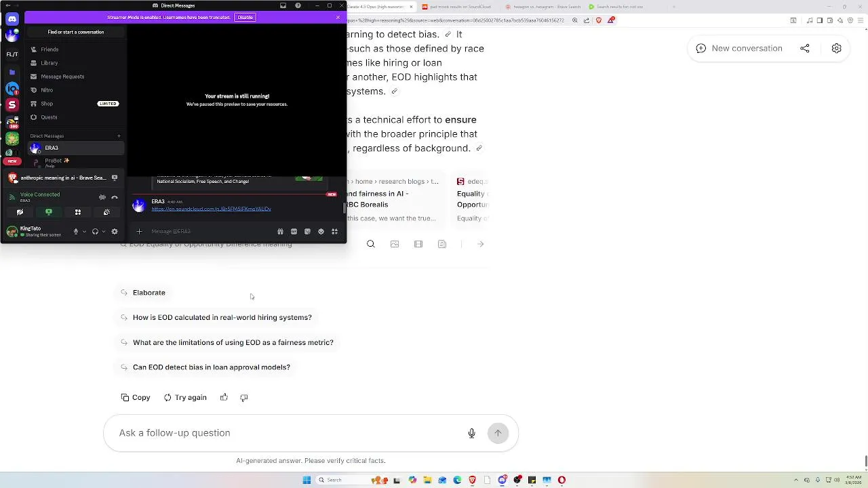Open the red S server icon

pyautogui.click(x=12, y=104)
